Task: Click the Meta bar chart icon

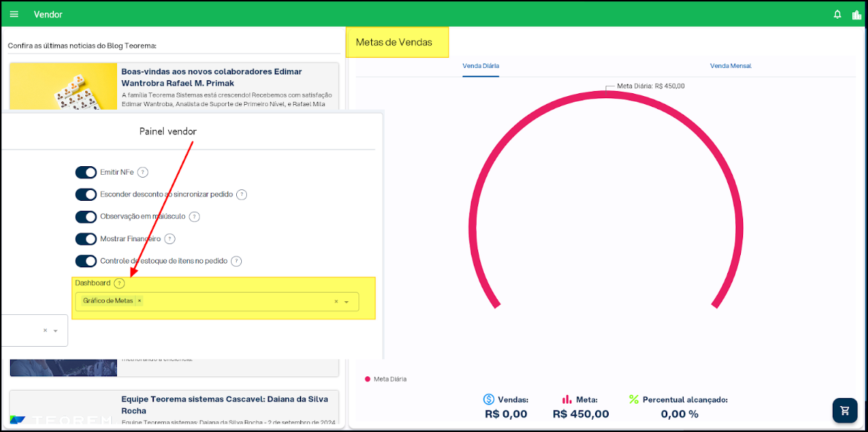Action: (x=567, y=399)
